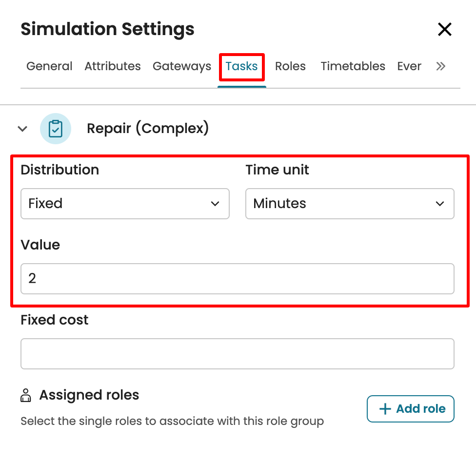The width and height of the screenshot is (476, 461).
Task: Click the plus icon in Add role
Action: pos(385,408)
